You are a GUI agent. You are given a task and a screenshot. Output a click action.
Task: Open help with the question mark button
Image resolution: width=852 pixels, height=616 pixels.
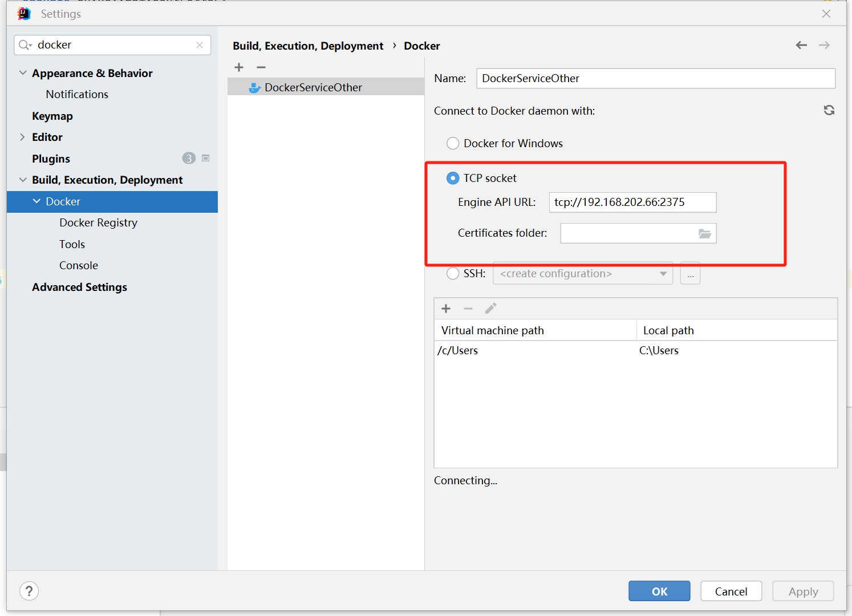click(29, 591)
